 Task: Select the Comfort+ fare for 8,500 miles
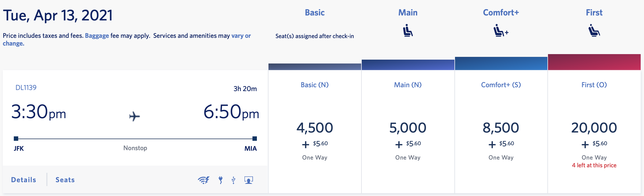click(500, 127)
